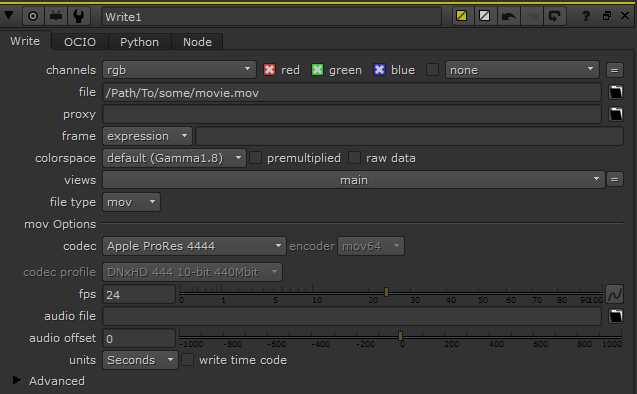Open the units Seconds dropdown
The height and width of the screenshot is (394, 637).
click(x=140, y=360)
